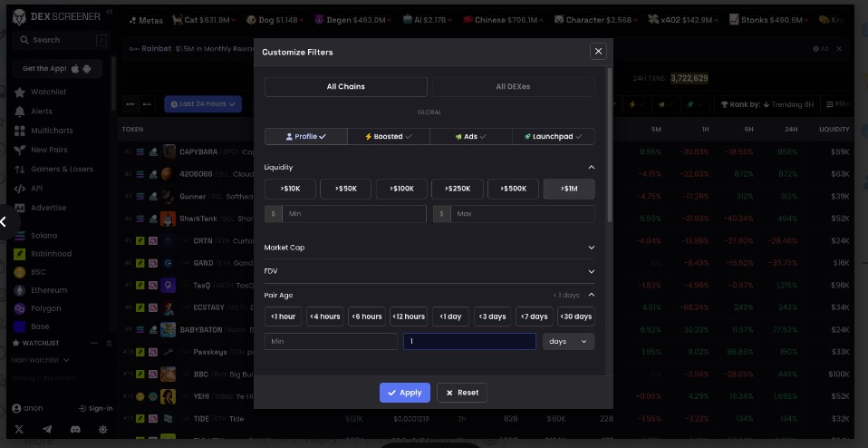Focus the Pair Age Min field
Image resolution: width=868 pixels, height=448 pixels.
331,342
